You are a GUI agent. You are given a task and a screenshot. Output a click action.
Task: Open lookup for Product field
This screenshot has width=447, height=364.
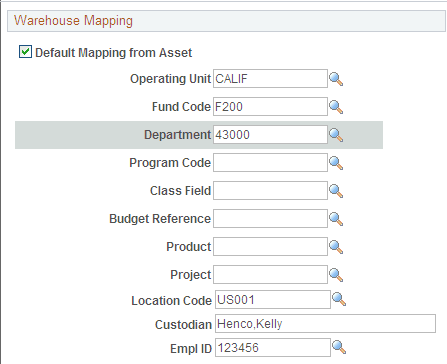(x=336, y=247)
